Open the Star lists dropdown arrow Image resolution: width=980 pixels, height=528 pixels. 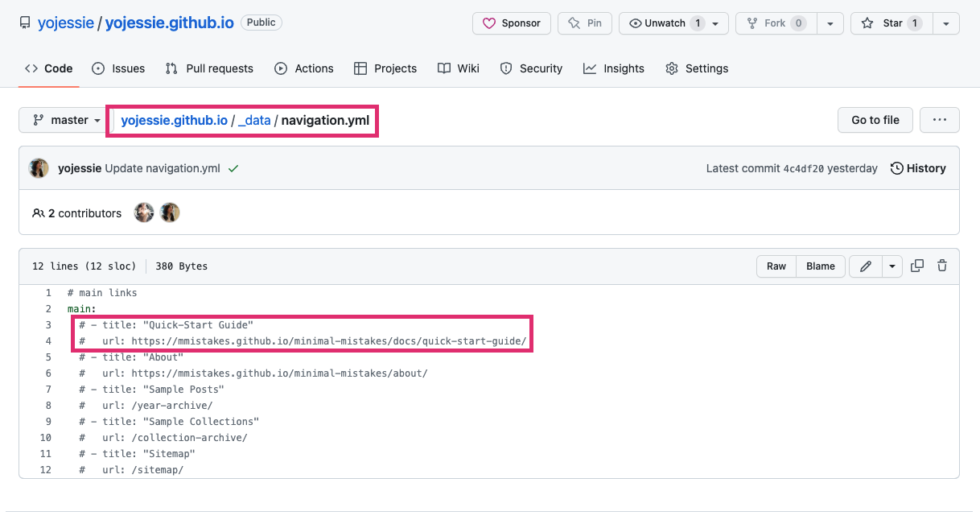pos(945,23)
